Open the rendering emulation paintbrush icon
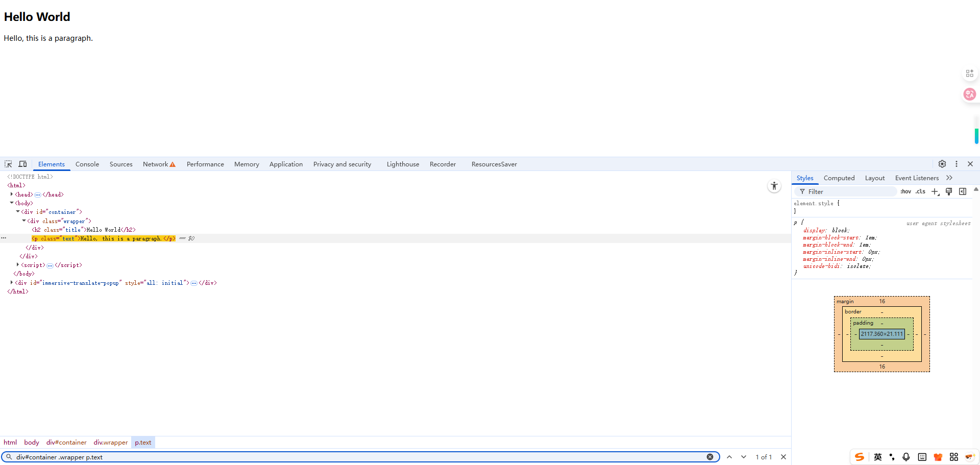 pyautogui.click(x=949, y=191)
